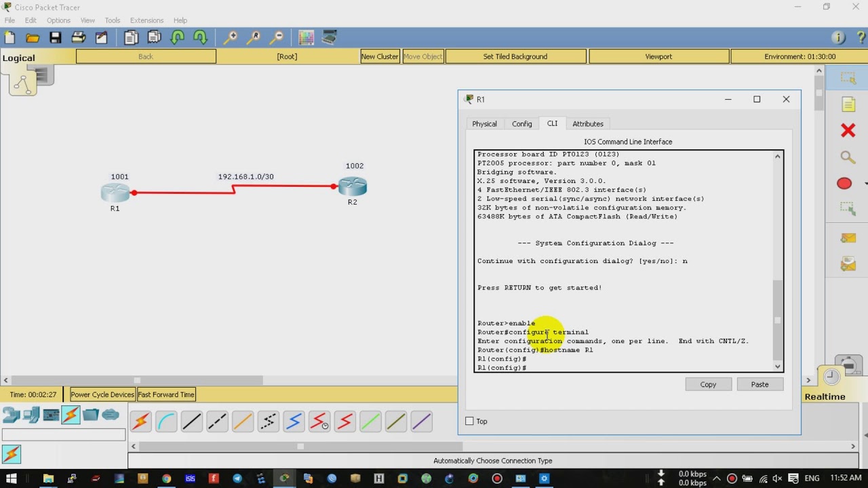Click the Paste button in R1 CLI

(x=759, y=384)
